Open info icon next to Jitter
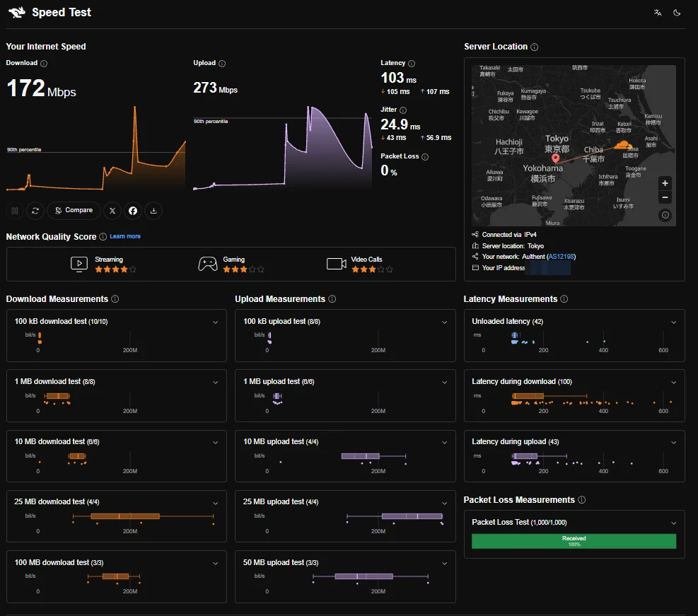Viewport: 698px width, 616px height. tap(403, 110)
